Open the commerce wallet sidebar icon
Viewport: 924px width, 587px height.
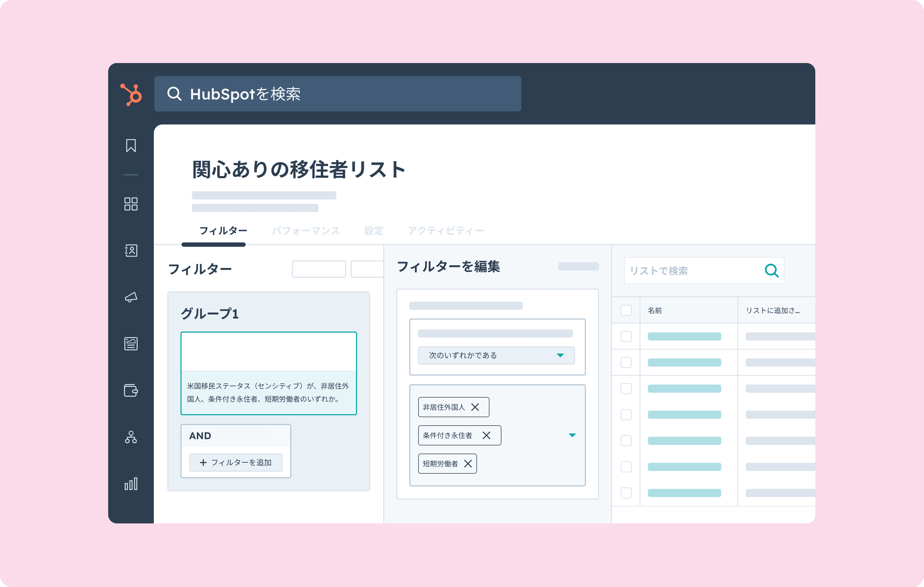[x=131, y=390]
